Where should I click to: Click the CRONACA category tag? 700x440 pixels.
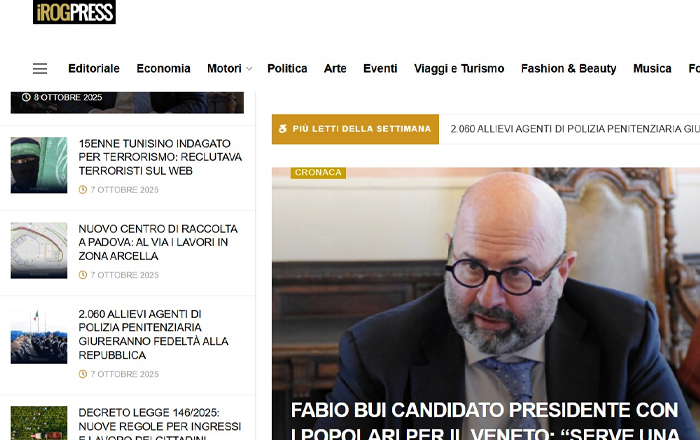pos(318,172)
